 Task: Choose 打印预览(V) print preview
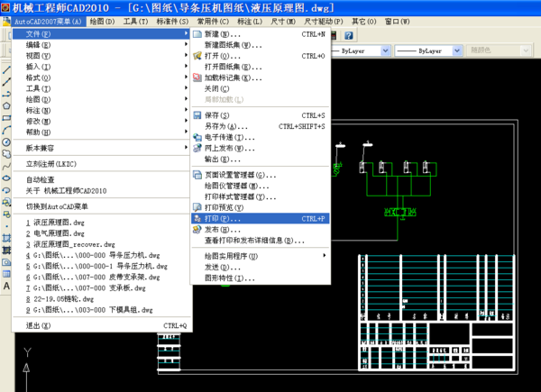point(261,207)
